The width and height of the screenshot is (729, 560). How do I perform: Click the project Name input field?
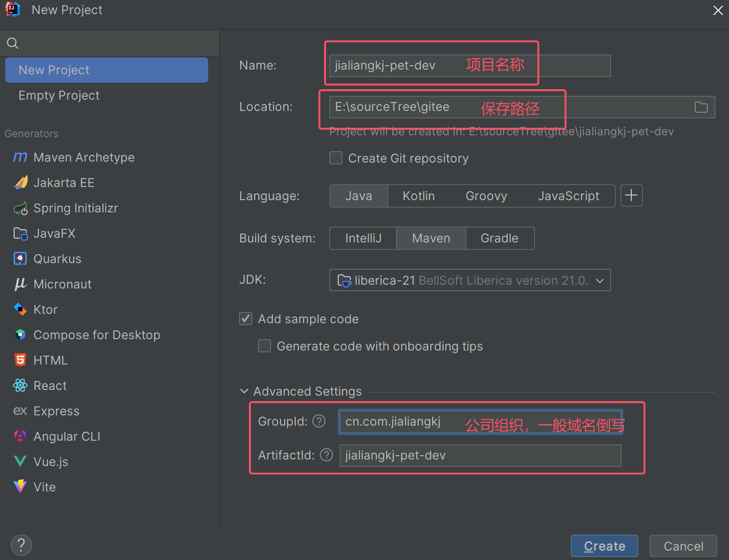click(x=470, y=66)
